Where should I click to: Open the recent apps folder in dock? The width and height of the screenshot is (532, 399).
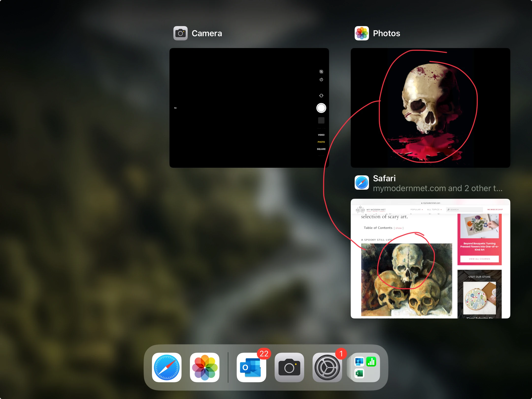365,367
